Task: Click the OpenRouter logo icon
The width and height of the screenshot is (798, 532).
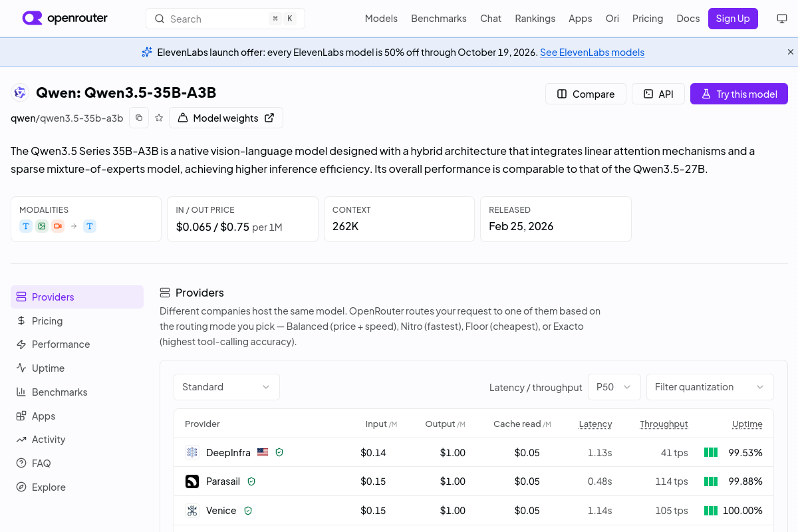Action: [32, 19]
